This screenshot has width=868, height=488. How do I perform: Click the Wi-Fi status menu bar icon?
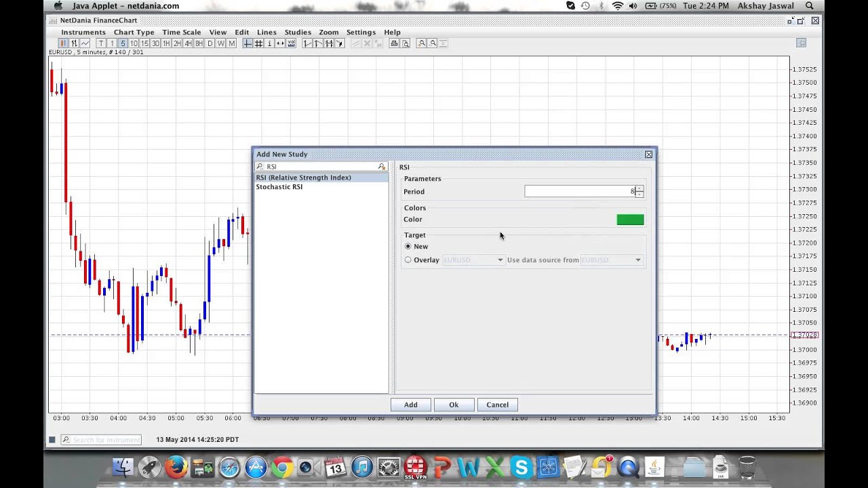617,5
